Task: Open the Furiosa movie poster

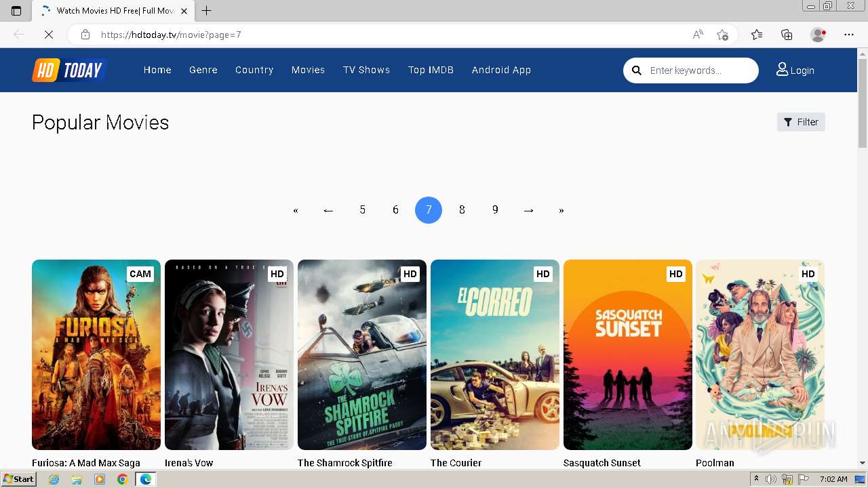Action: [96, 354]
